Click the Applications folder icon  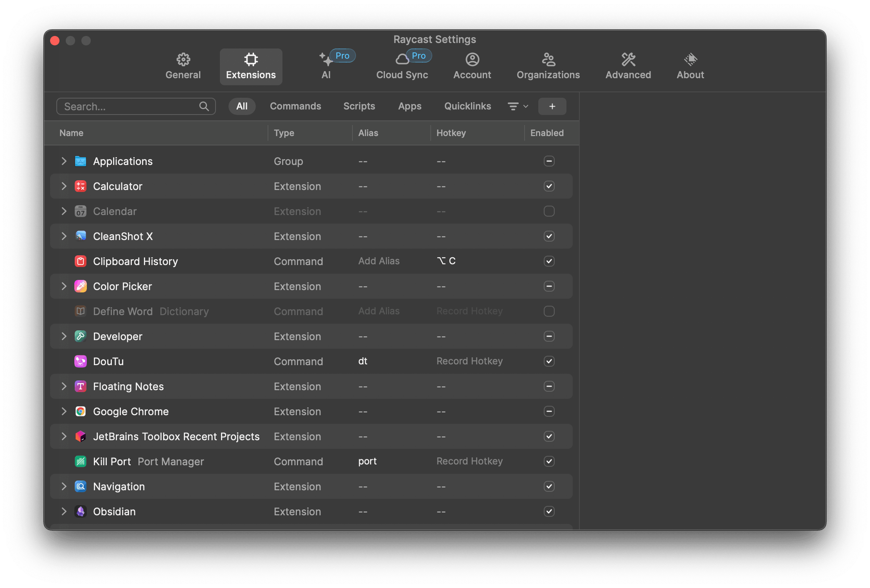(x=81, y=161)
